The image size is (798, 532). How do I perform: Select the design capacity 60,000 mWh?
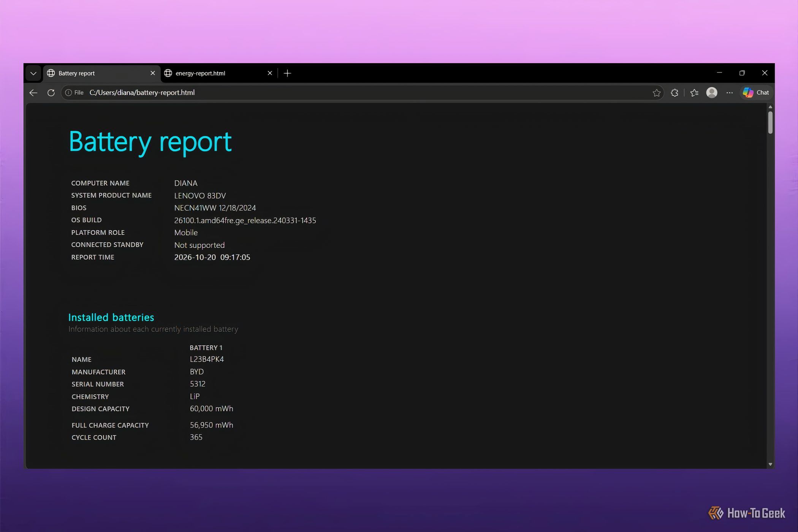[211, 408]
